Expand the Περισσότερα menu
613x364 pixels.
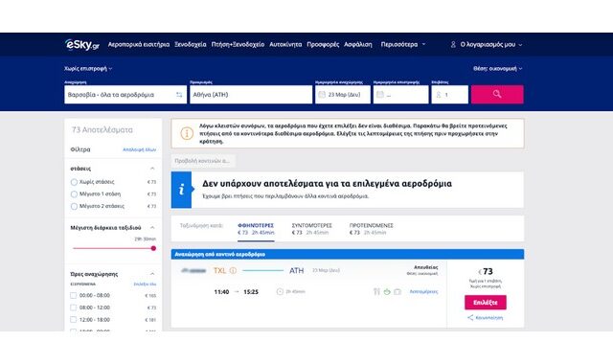(403, 45)
